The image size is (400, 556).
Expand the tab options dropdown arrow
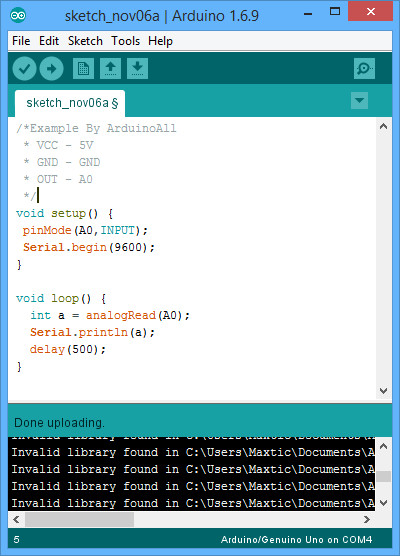pos(359,101)
